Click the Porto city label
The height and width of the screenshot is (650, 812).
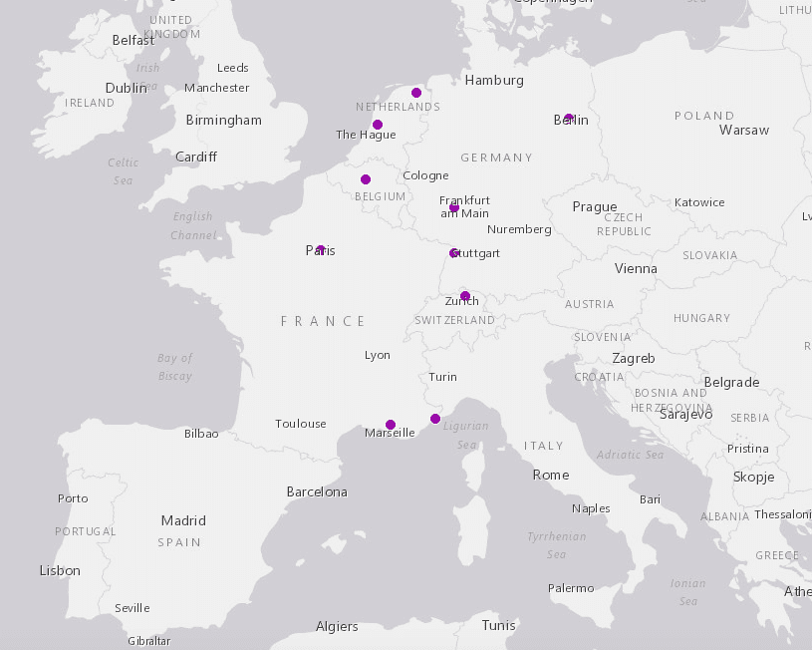click(73, 498)
